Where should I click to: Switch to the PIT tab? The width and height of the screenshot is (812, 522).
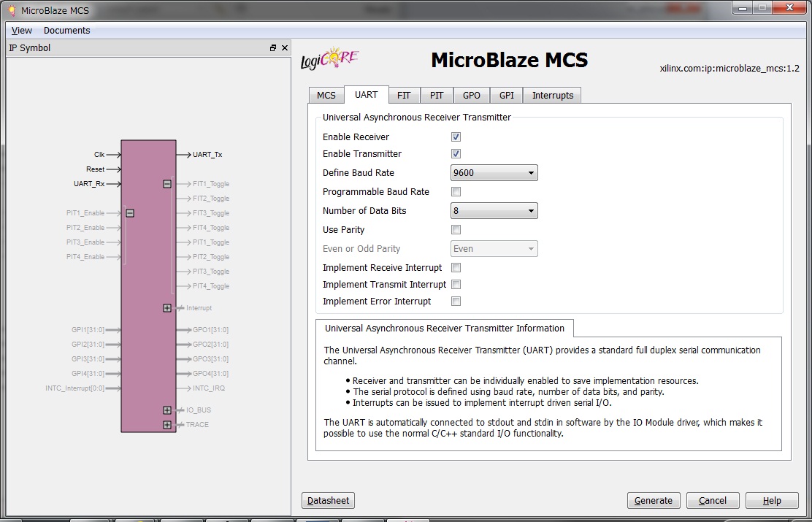tap(437, 96)
